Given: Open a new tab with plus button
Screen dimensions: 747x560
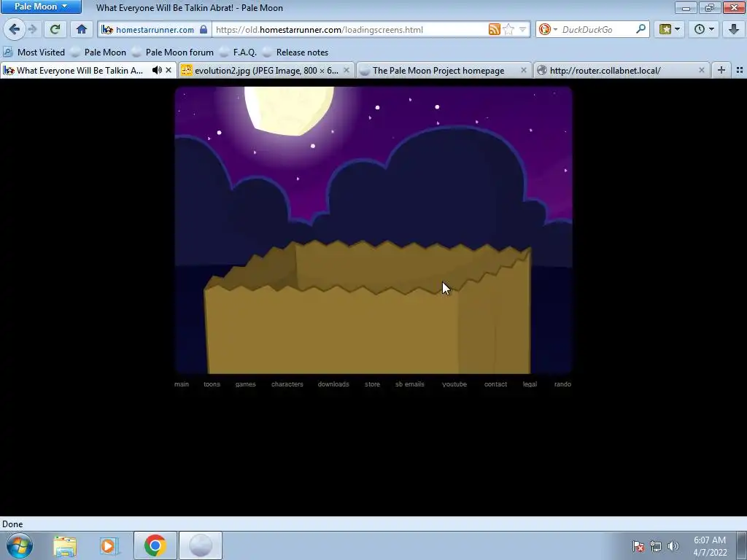Looking at the screenshot, I should pyautogui.click(x=721, y=71).
